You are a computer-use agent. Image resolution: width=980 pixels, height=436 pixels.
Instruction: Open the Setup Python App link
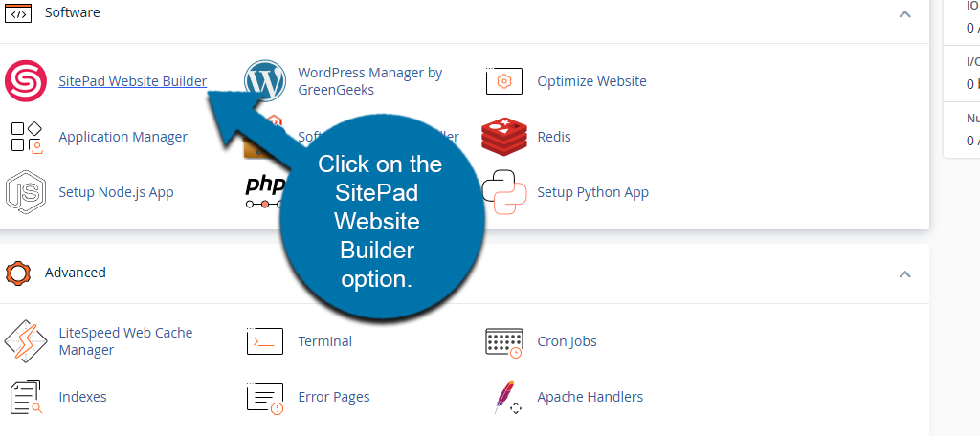click(x=592, y=192)
